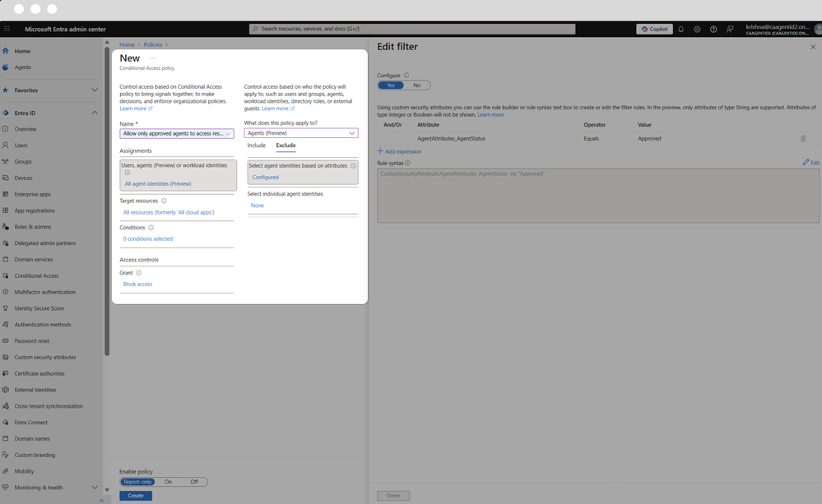The image size is (822, 504).
Task: Click the Conditional Access icon in sidebar
Action: click(5, 275)
